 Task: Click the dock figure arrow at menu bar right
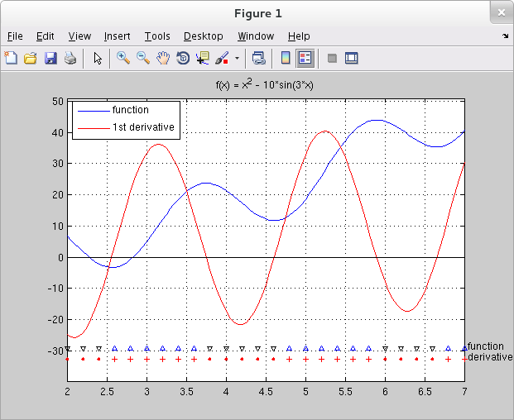pyautogui.click(x=505, y=36)
